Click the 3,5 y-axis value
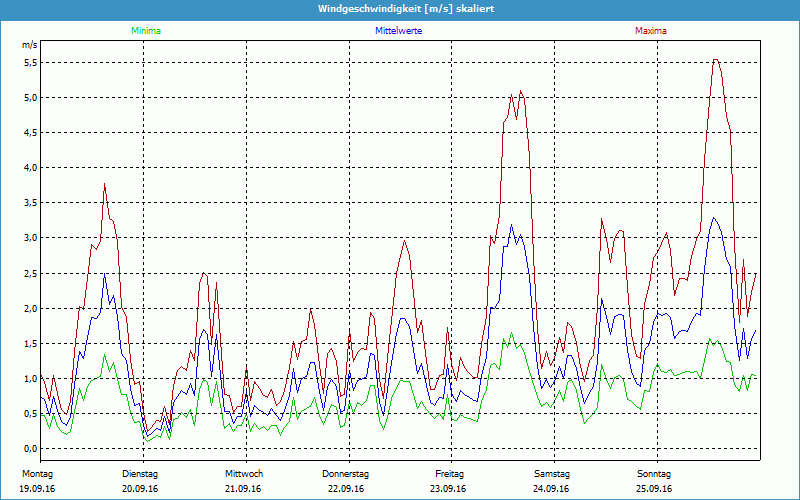 pos(32,203)
